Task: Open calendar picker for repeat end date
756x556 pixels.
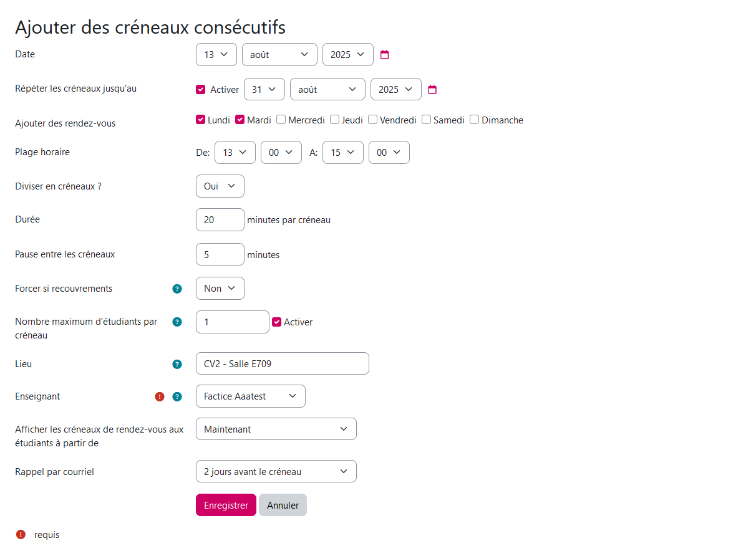Action: (x=432, y=90)
